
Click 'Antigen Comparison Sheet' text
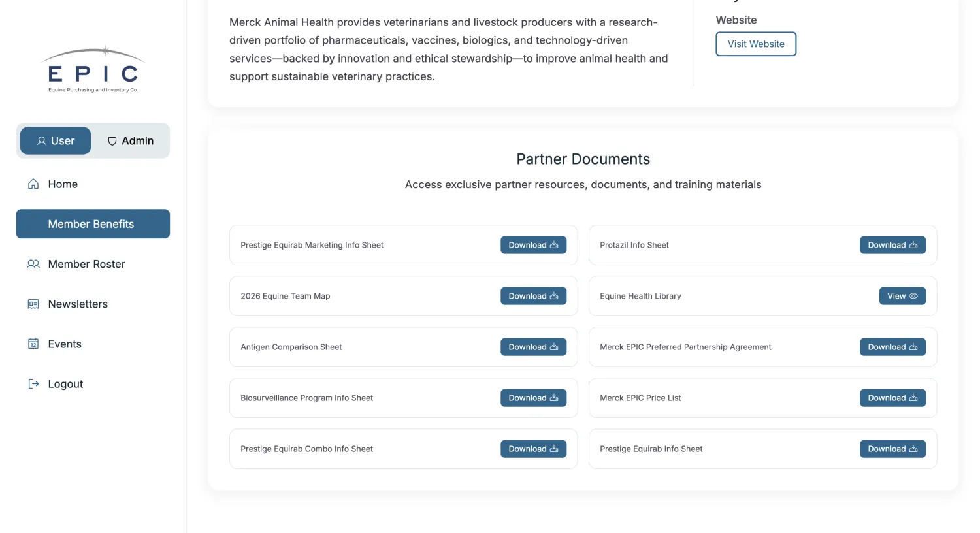291,347
